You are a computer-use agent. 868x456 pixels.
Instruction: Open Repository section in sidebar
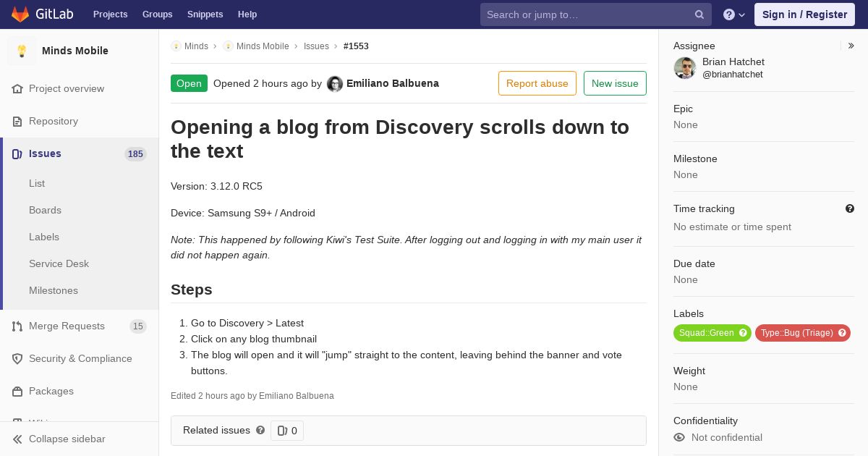pyautogui.click(x=54, y=121)
